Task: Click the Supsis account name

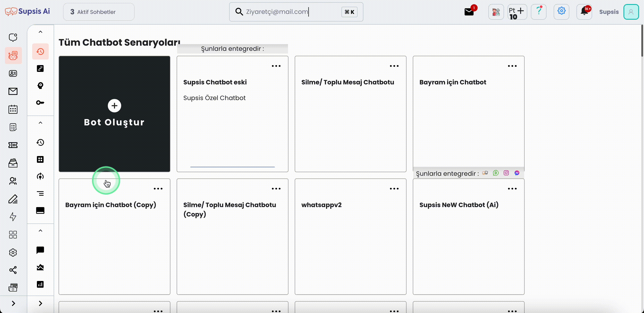Action: (609, 12)
